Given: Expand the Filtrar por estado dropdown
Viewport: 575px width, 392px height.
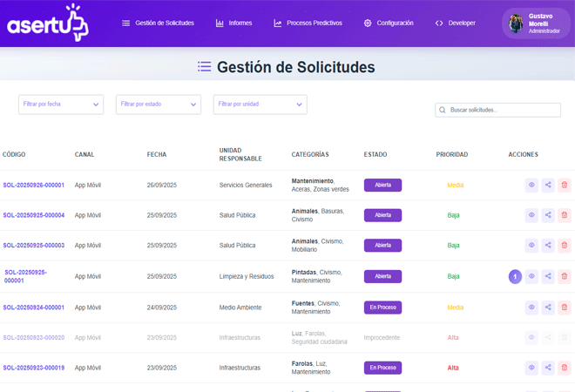Looking at the screenshot, I should click(159, 105).
